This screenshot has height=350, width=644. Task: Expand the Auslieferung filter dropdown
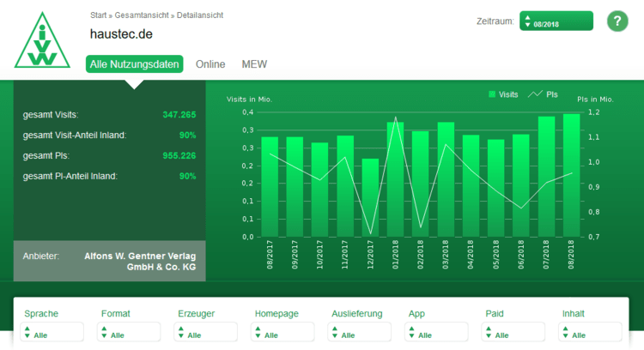pos(361,333)
